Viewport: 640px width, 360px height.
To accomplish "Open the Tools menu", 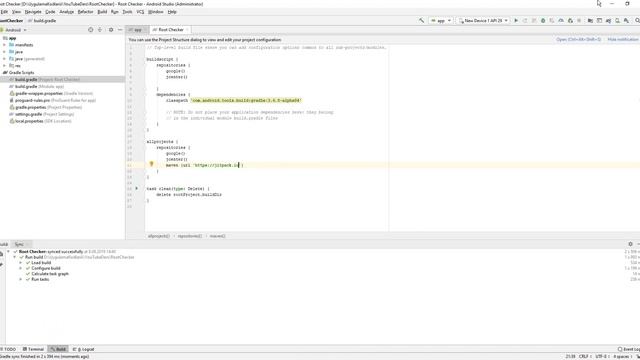I will click(127, 12).
